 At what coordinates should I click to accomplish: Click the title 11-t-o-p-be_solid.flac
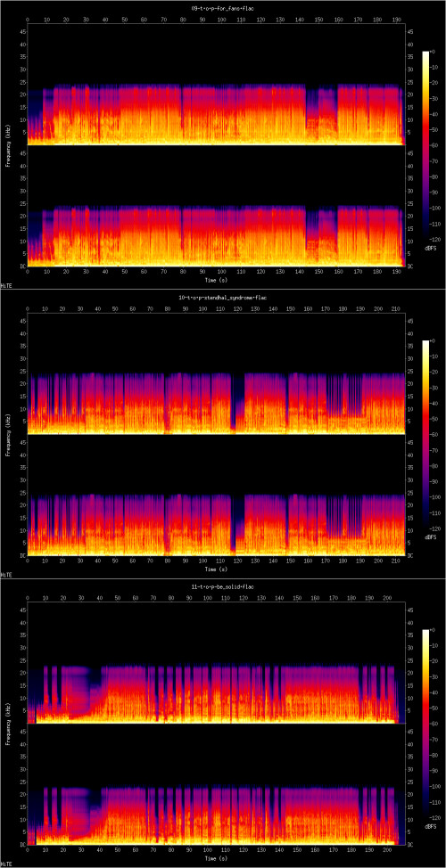[x=222, y=586]
